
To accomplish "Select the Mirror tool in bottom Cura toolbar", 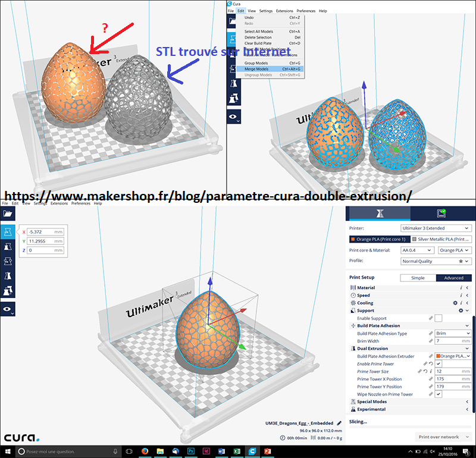I will coord(8,275).
